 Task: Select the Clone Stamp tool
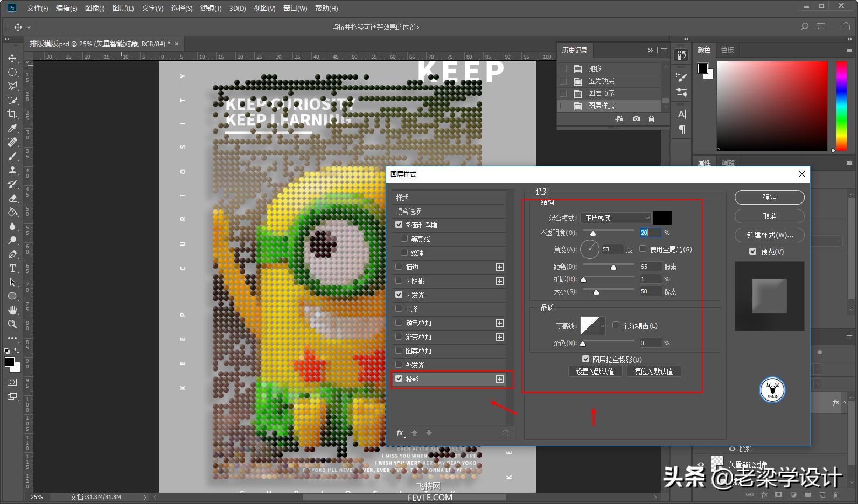(x=12, y=170)
